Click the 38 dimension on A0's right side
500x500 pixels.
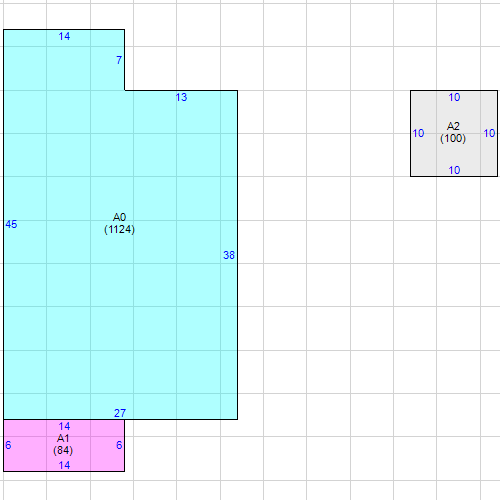coord(229,255)
